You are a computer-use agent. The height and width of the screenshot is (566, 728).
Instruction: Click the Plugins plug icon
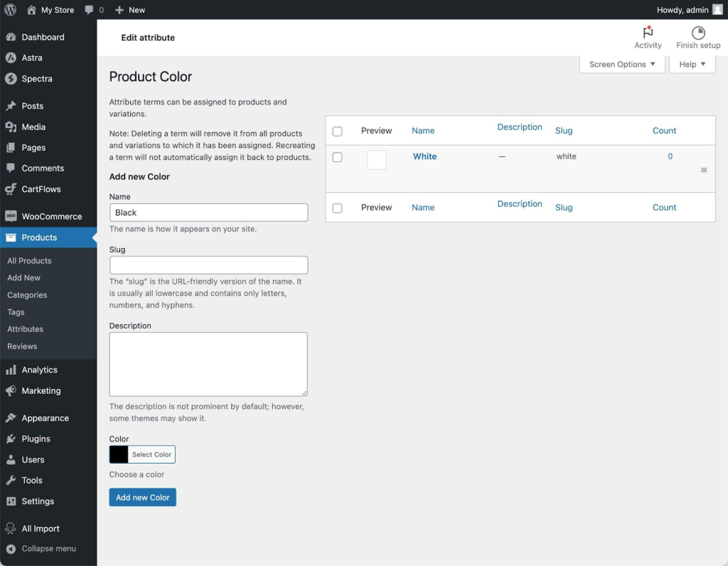pos(11,439)
